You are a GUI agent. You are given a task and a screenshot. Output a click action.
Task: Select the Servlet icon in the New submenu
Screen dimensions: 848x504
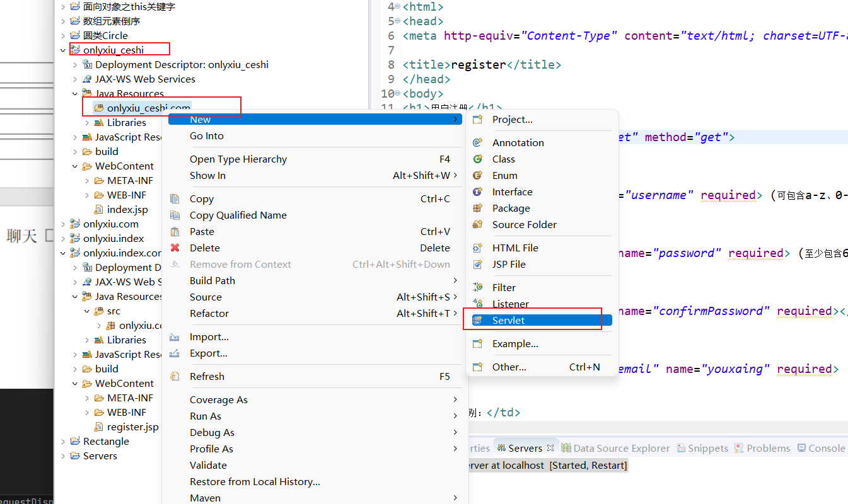click(x=477, y=320)
